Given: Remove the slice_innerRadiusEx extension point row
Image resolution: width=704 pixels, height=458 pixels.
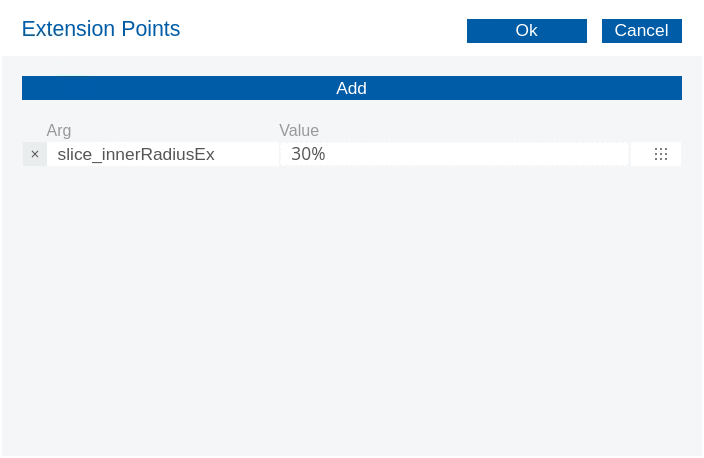Looking at the screenshot, I should [35, 154].
